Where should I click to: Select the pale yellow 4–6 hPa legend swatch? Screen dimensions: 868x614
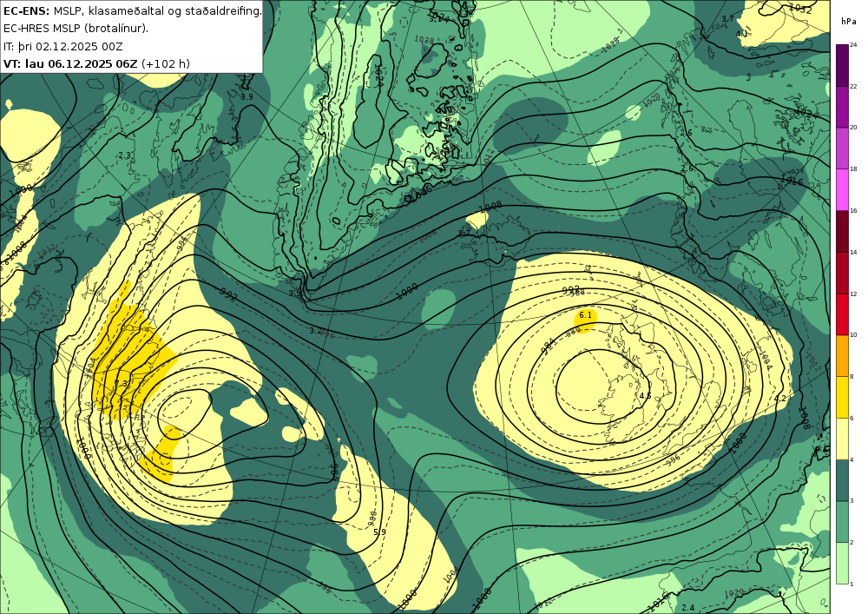pos(842,439)
